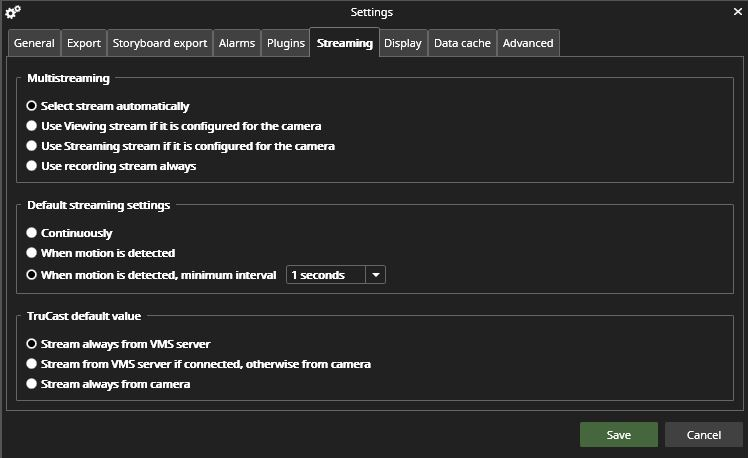Switch to the Plugins tab
Screen dimensions: 749x458
click(x=286, y=43)
